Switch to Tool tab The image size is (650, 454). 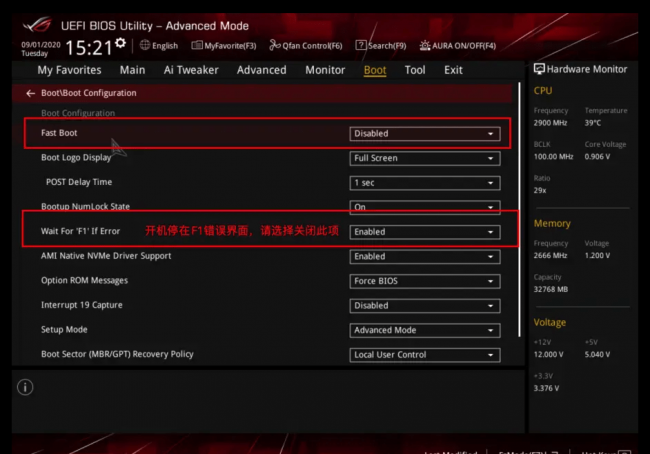(x=415, y=70)
